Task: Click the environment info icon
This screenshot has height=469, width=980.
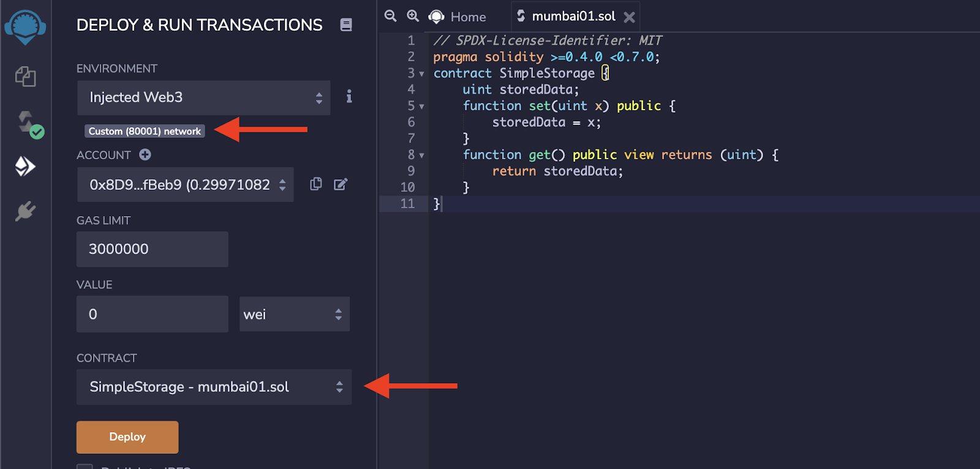Action: click(x=349, y=97)
